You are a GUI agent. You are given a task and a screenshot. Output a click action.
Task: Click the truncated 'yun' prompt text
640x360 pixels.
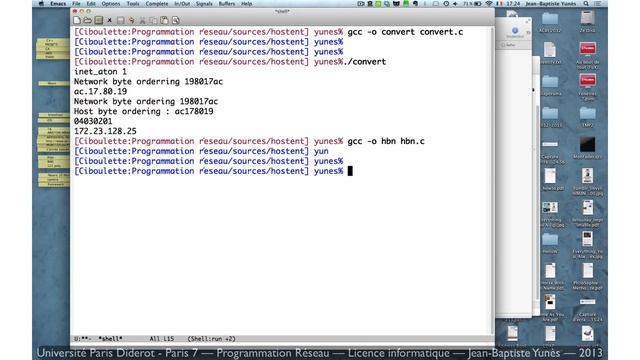click(321, 151)
